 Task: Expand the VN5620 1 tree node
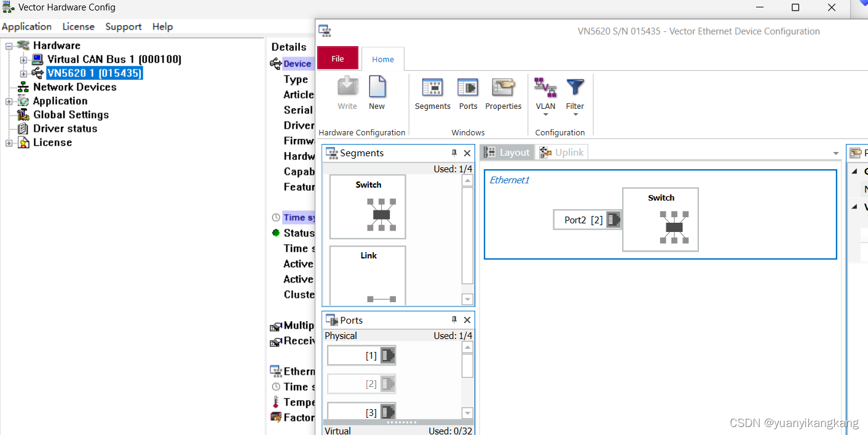pos(23,74)
